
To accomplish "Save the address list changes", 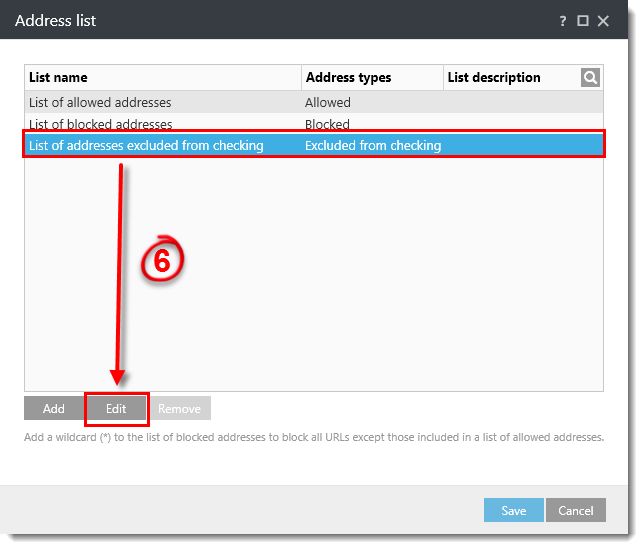I will pos(513,510).
